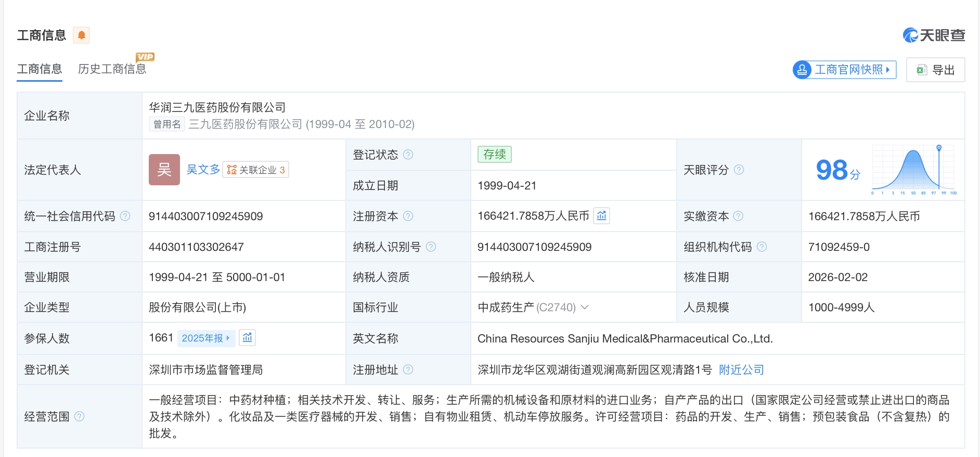
Task: Click registration authority 深圳市市场监督管理局
Action: (206, 370)
